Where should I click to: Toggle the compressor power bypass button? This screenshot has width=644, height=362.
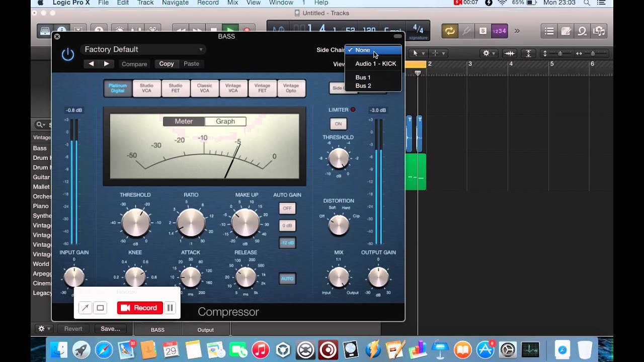68,54
